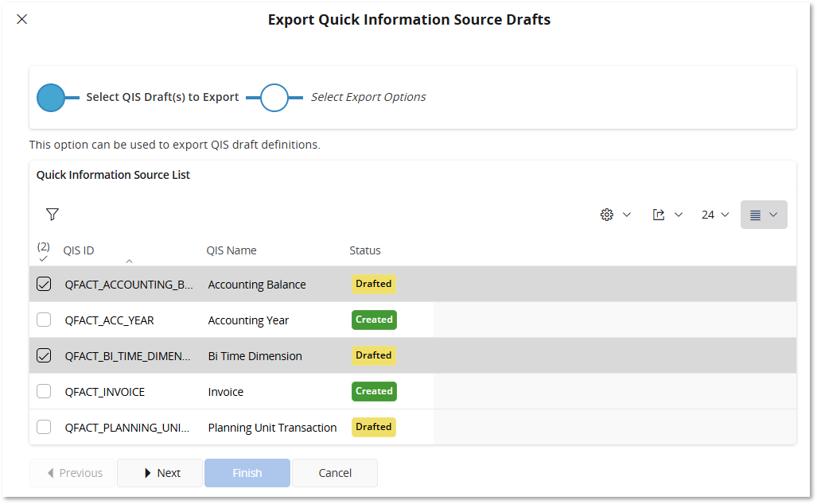Click the QIS ID sort arrow indicator
This screenshot has height=504, width=817.
tap(129, 262)
